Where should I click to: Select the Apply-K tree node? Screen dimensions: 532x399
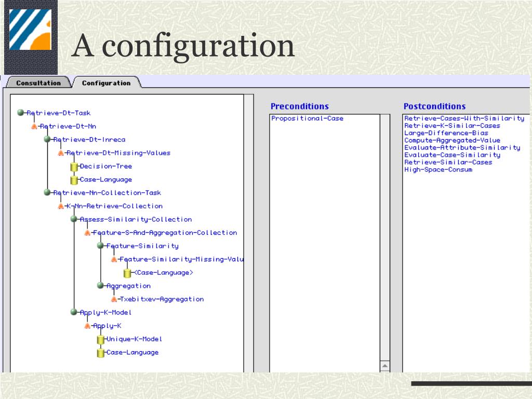(107, 326)
